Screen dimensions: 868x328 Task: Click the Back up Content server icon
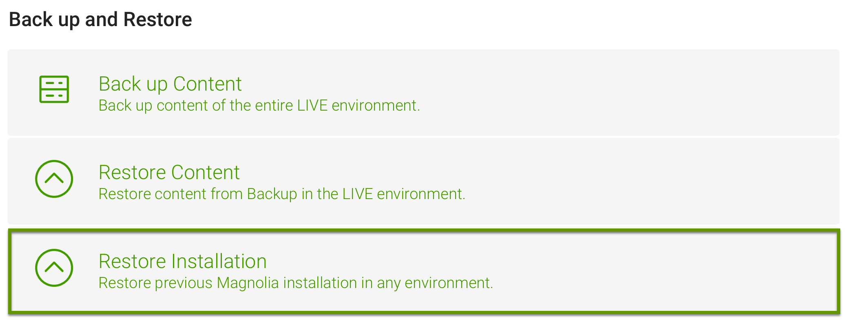pyautogui.click(x=54, y=89)
